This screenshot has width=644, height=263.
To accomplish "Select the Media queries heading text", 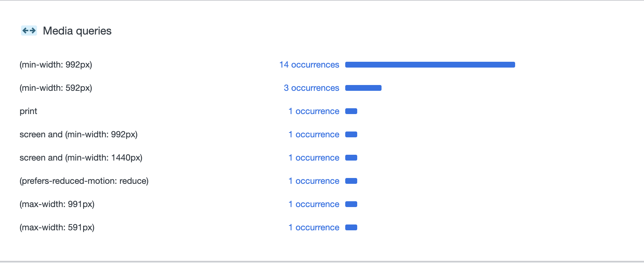I will click(77, 31).
